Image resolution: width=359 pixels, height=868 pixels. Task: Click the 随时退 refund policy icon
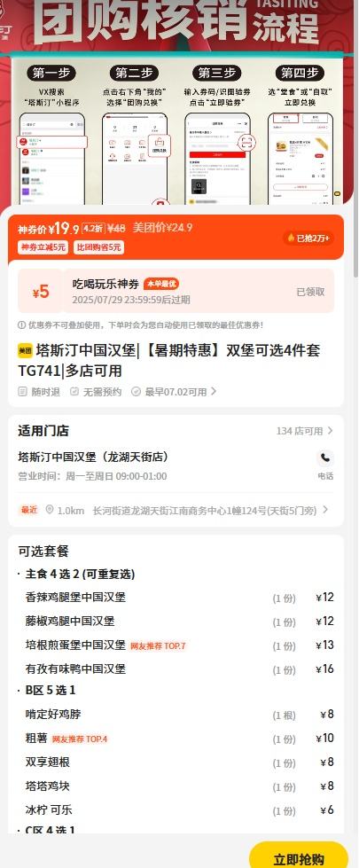coord(22,392)
